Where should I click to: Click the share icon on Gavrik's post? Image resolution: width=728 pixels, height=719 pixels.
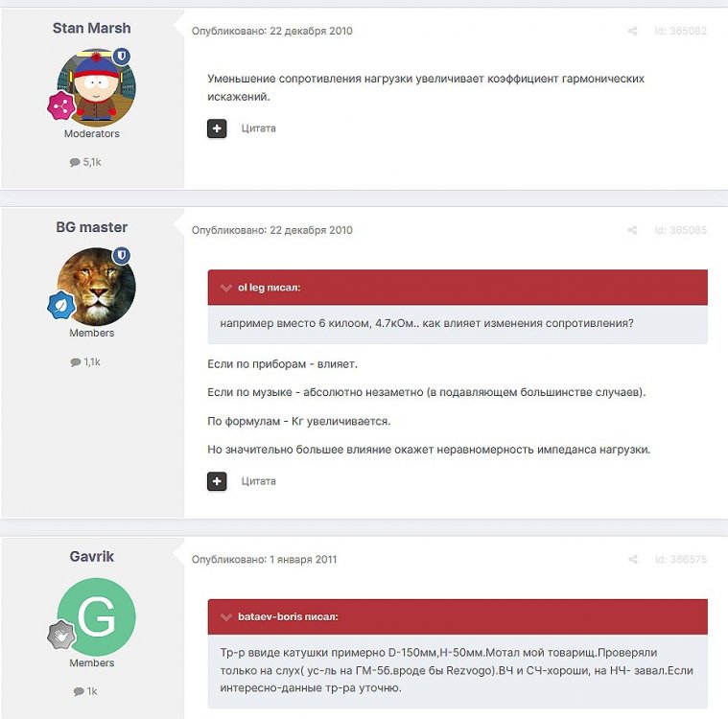tap(632, 559)
